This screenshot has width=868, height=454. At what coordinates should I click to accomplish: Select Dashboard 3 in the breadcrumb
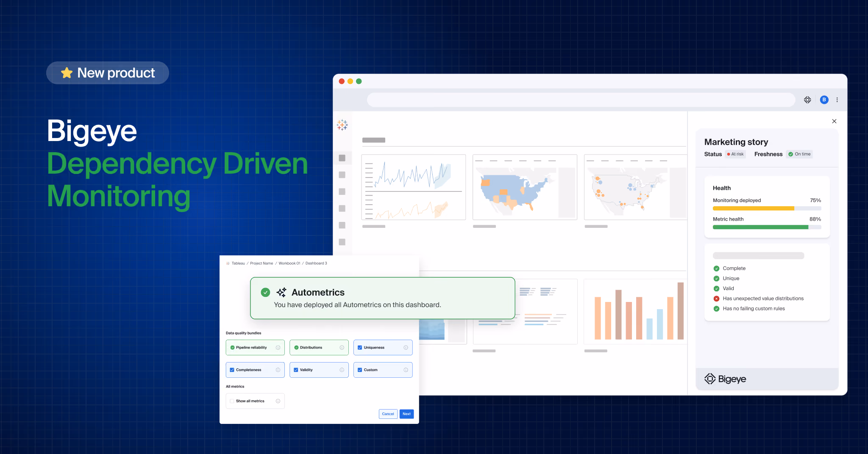316,263
